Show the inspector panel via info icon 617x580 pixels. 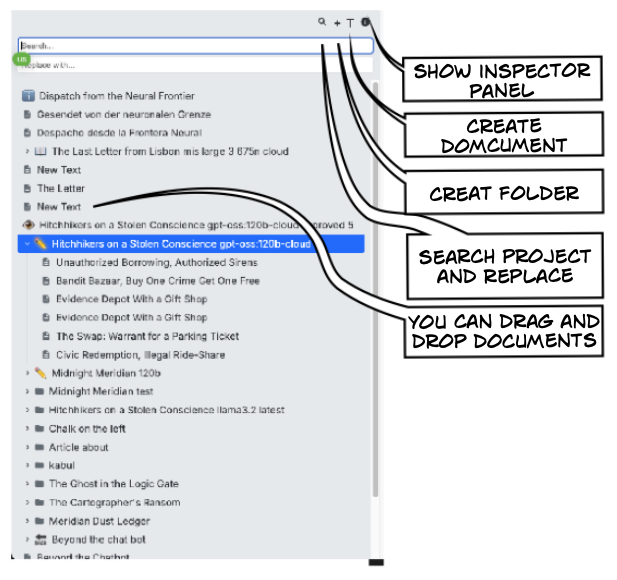click(x=366, y=21)
